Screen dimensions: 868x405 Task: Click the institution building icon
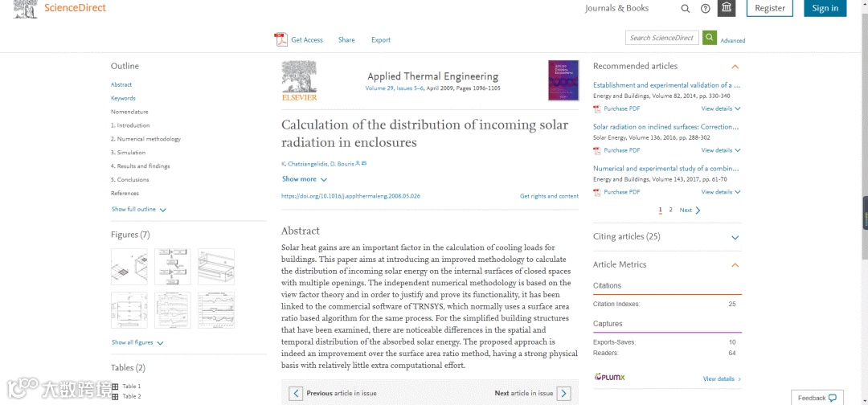coord(727,8)
